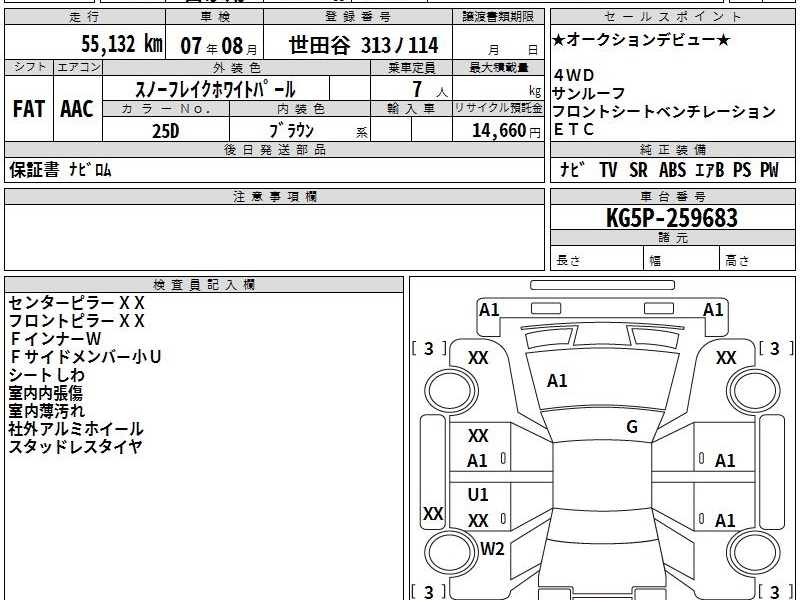Click the 4WD sales point

pyautogui.click(x=574, y=76)
